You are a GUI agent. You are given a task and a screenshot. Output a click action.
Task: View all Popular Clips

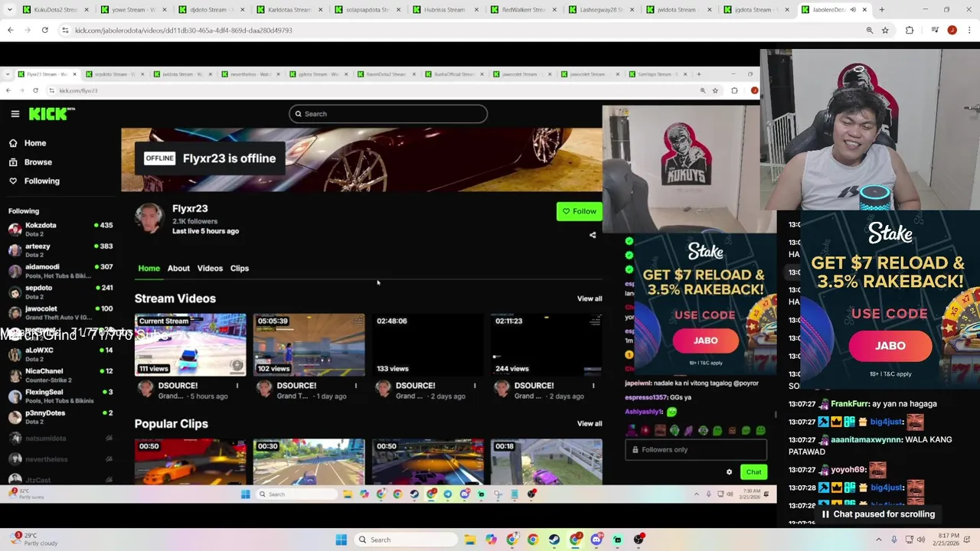(x=590, y=423)
